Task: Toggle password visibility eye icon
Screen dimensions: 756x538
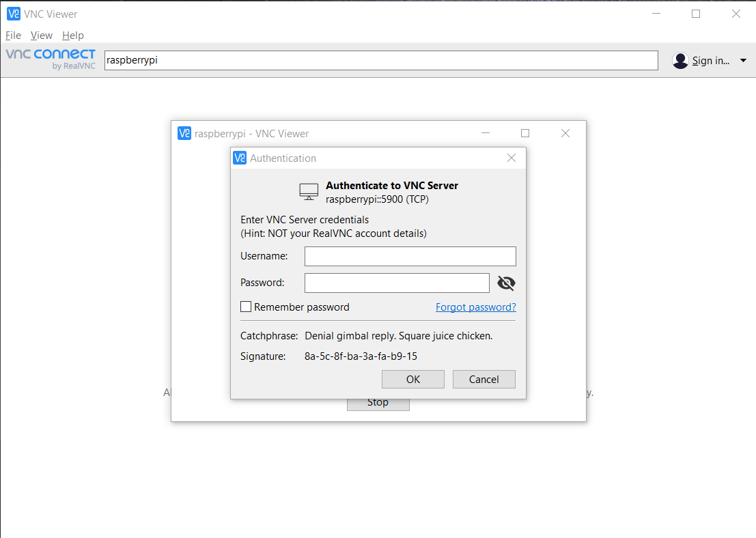Action: 506,283
